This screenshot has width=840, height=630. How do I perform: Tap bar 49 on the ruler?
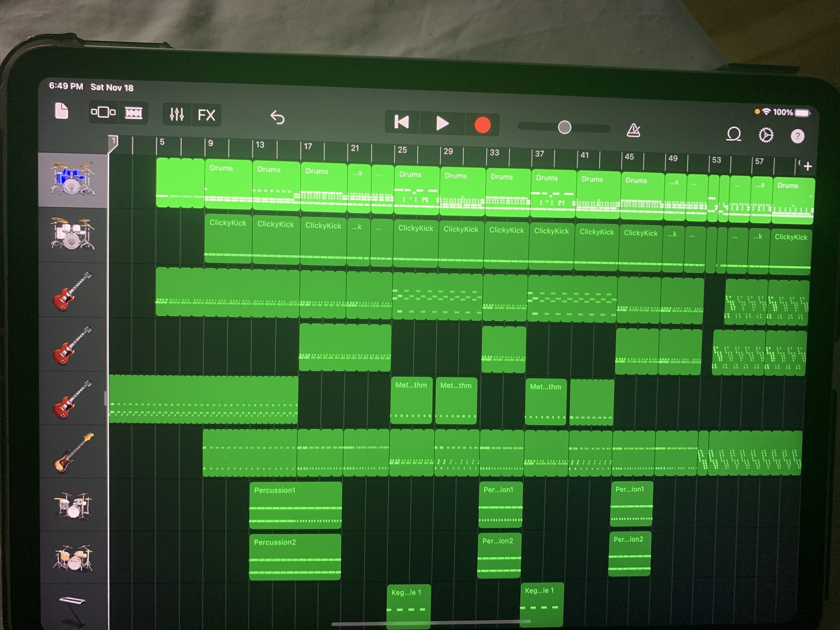(673, 158)
